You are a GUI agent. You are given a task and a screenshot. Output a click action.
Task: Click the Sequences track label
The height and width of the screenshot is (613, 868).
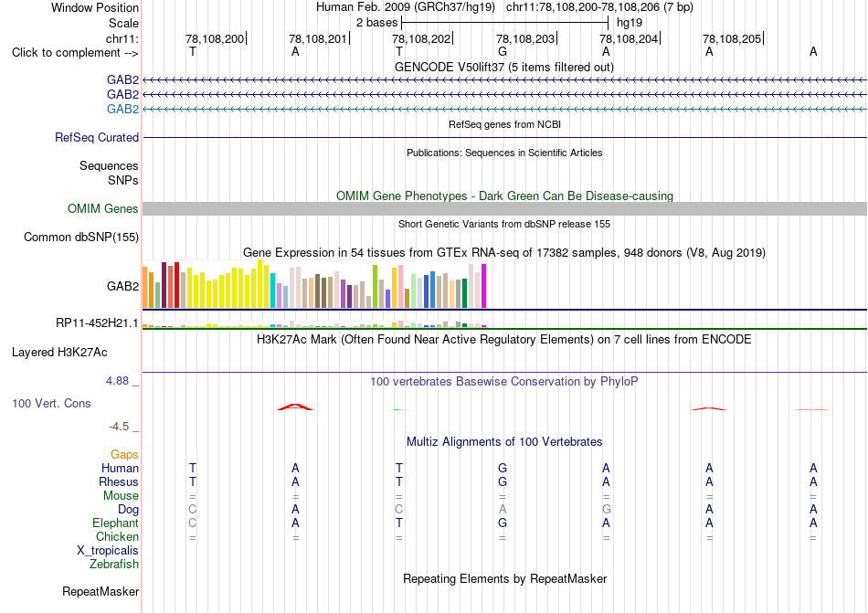pyautogui.click(x=109, y=165)
